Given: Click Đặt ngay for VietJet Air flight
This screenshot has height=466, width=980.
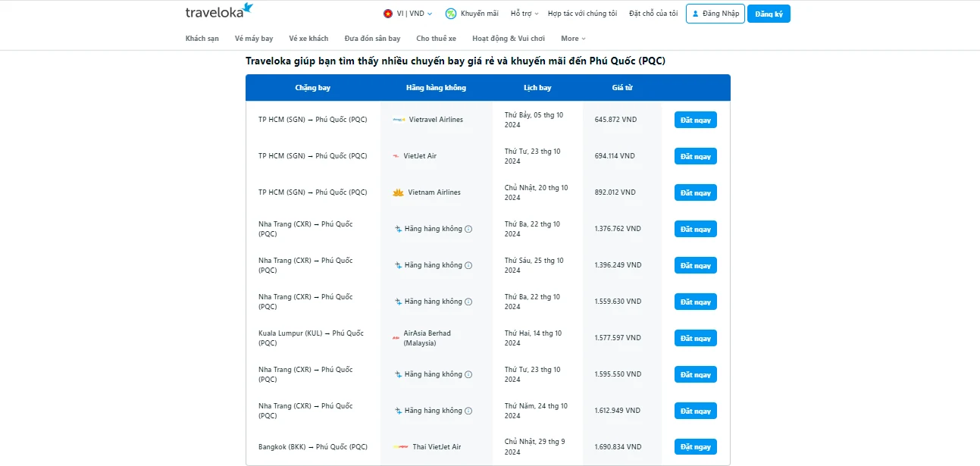Looking at the screenshot, I should click(696, 156).
